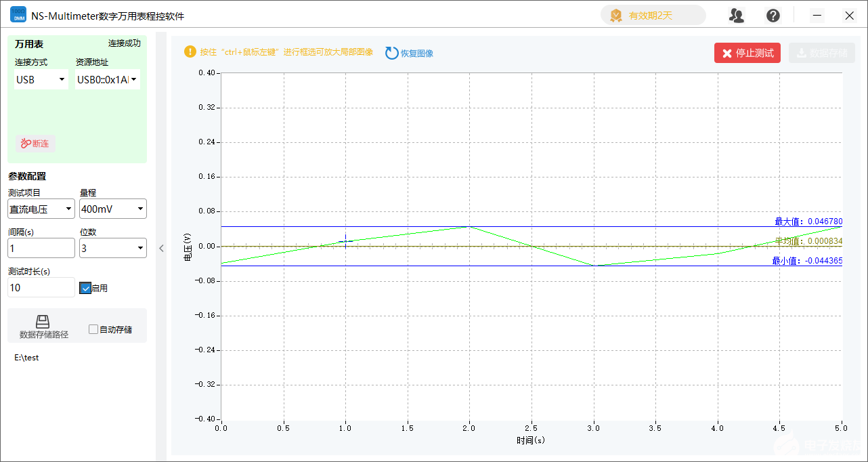This screenshot has height=462, width=868.
Task: Open the help question mark icon
Action: pyautogui.click(x=773, y=16)
